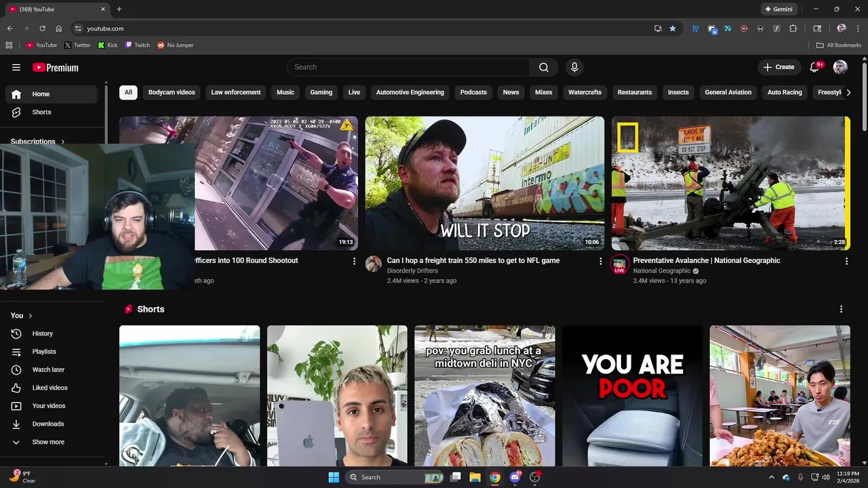Open the Preventative Avalanche video thumbnail
This screenshot has width=868, height=488.
pyautogui.click(x=731, y=183)
